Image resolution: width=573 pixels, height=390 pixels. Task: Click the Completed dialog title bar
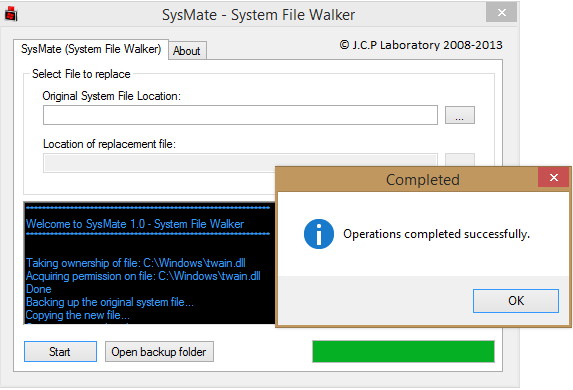407,179
